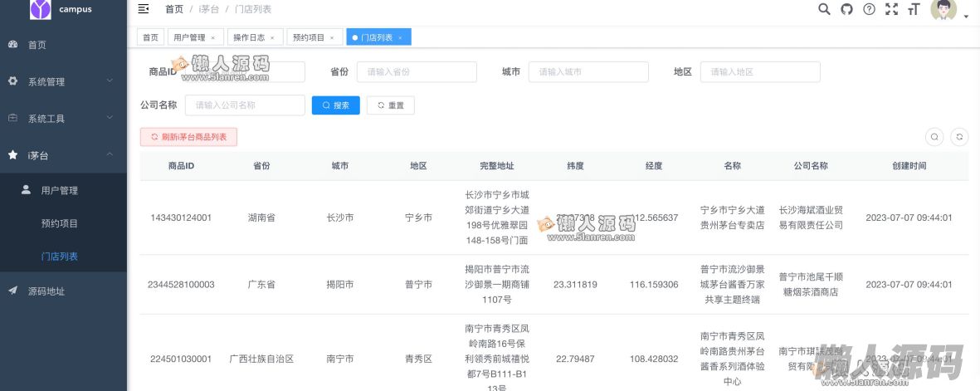Collapse the sidebar with the hamburger icon

(x=144, y=9)
